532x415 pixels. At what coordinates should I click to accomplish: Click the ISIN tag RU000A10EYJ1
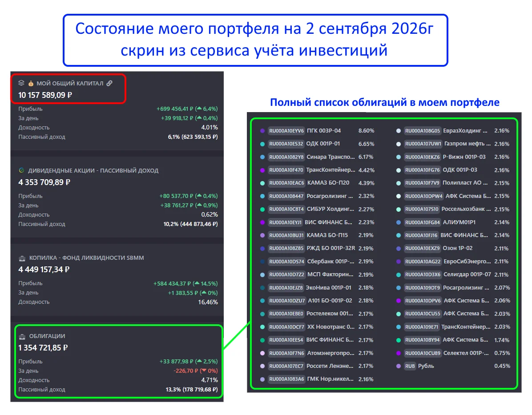tap(285, 222)
